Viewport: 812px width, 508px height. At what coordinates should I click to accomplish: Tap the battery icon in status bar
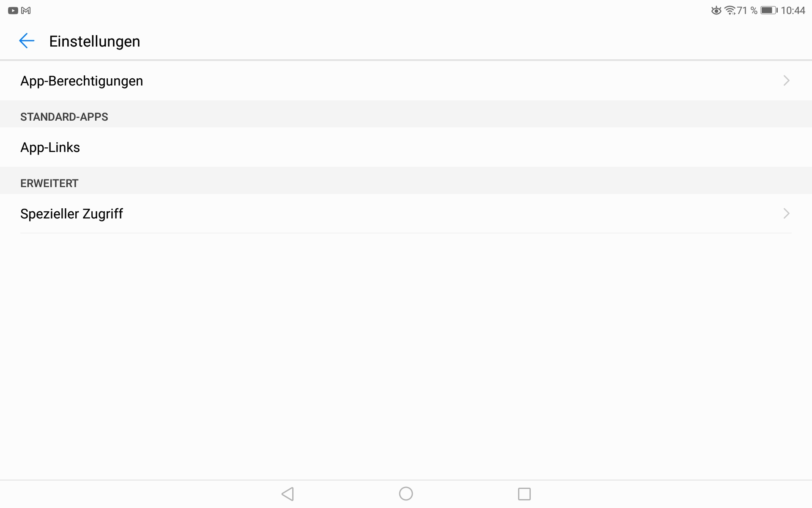pyautogui.click(x=769, y=11)
